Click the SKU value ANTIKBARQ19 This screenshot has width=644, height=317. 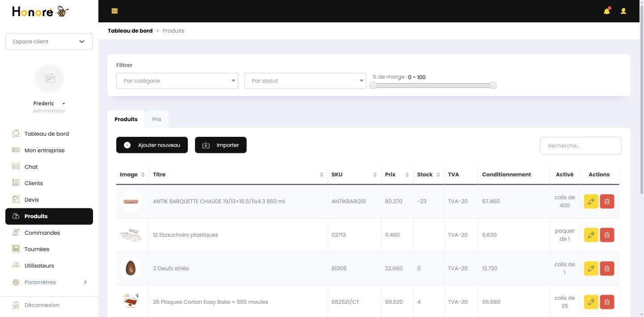348,201
